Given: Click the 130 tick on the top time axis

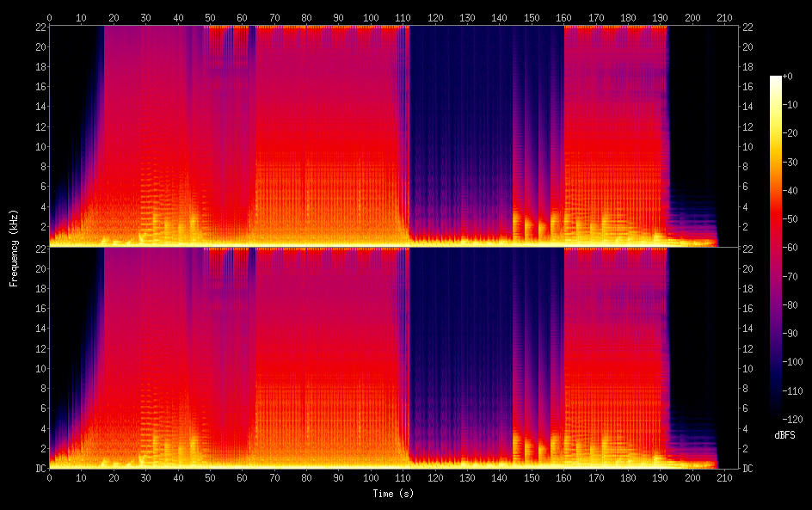Looking at the screenshot, I should coord(466,16).
